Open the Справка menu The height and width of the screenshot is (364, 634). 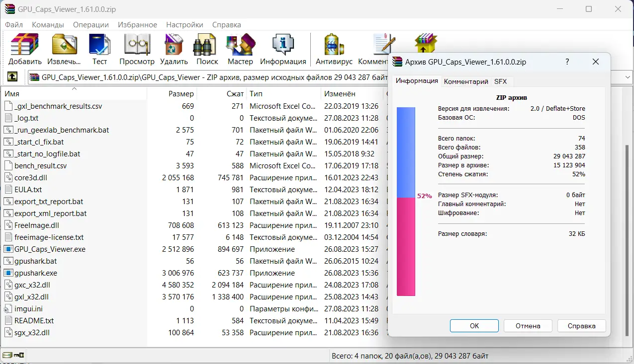tap(226, 24)
